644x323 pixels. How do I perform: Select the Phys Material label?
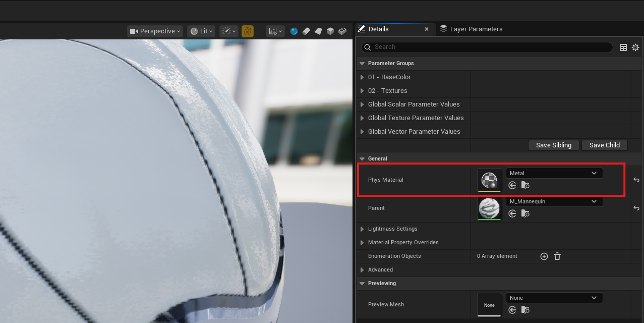[386, 180]
